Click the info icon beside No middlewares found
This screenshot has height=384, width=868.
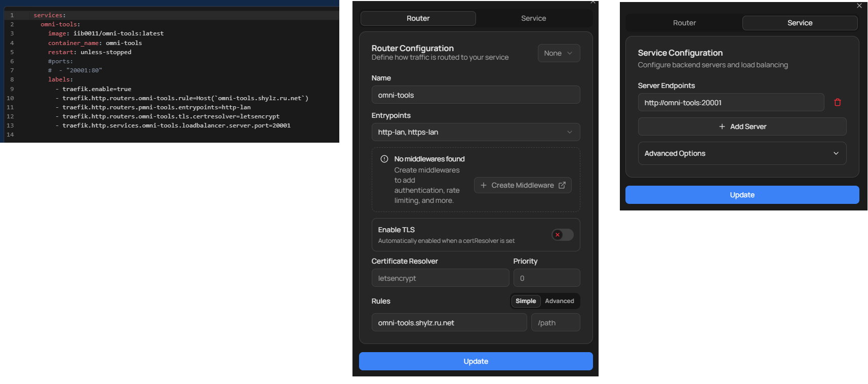(384, 159)
